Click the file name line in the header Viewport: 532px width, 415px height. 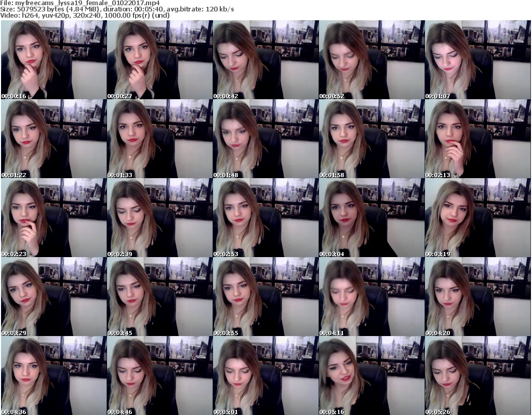coord(80,3)
